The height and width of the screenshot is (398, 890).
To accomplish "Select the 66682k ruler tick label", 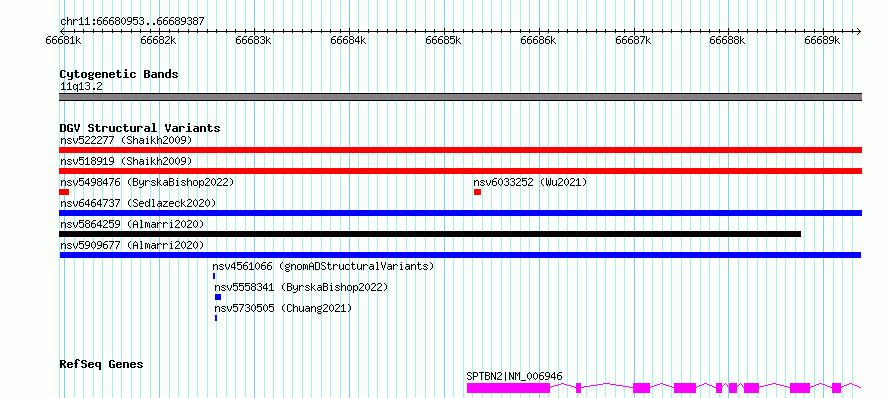I will [x=158, y=41].
